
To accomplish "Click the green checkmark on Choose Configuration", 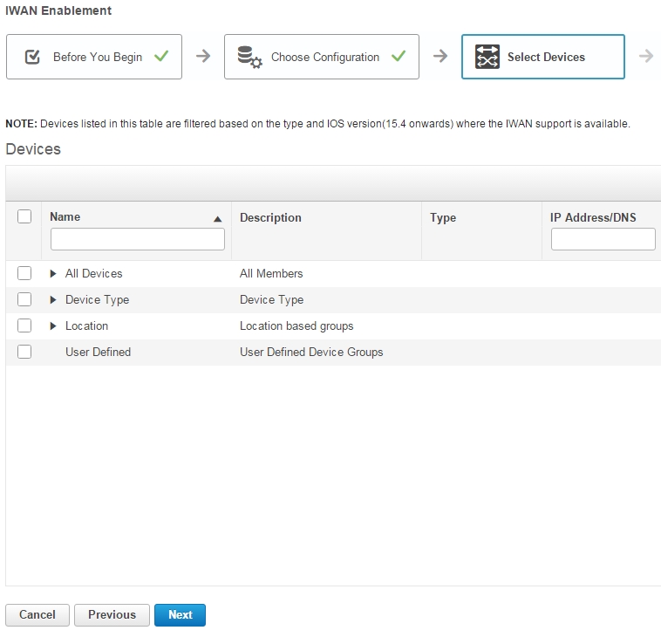I will point(398,56).
